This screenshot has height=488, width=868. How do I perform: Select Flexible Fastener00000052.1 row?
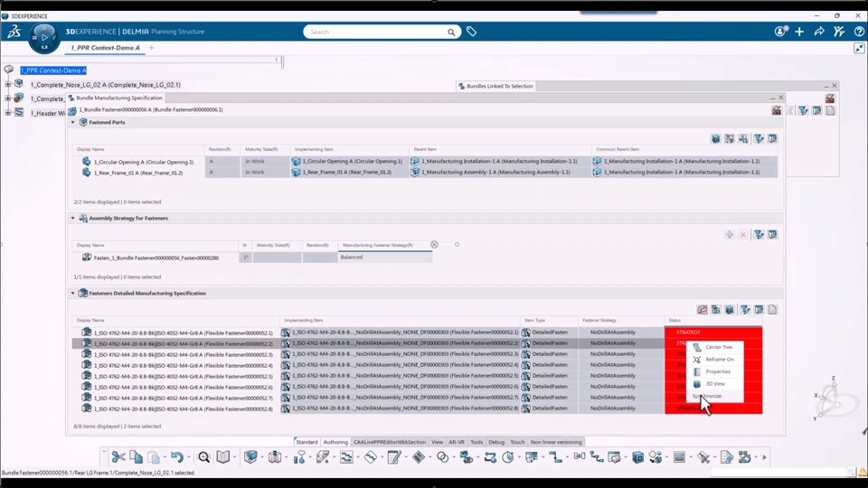[418, 333]
